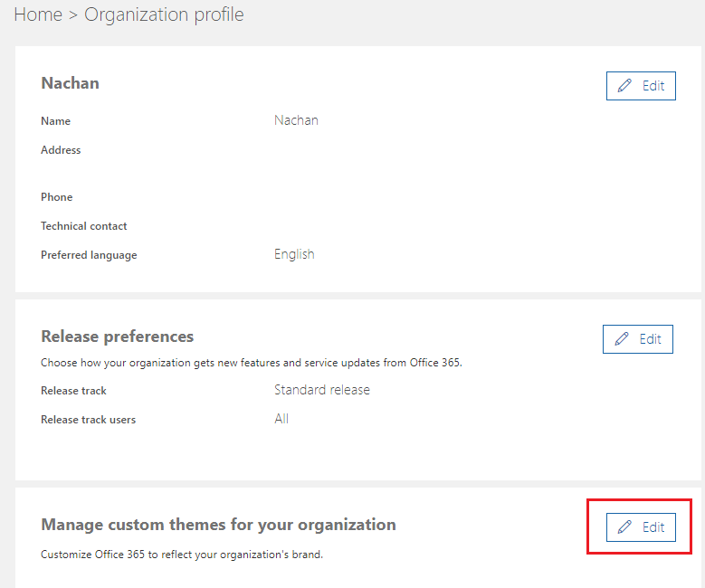Image resolution: width=705 pixels, height=588 pixels.
Task: Click the pencil icon beside Release preferences
Action: point(622,339)
